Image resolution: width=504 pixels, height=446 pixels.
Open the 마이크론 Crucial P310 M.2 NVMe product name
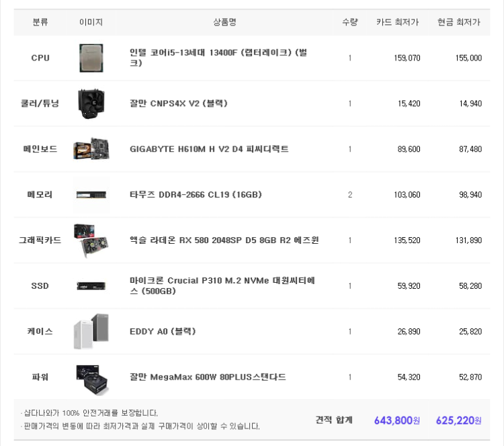point(222,285)
